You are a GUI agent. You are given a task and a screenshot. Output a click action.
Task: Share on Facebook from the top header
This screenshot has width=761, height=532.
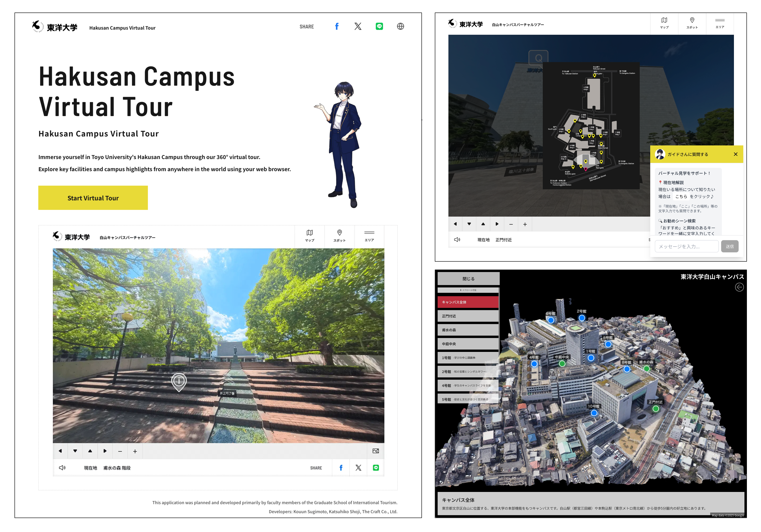click(x=336, y=26)
